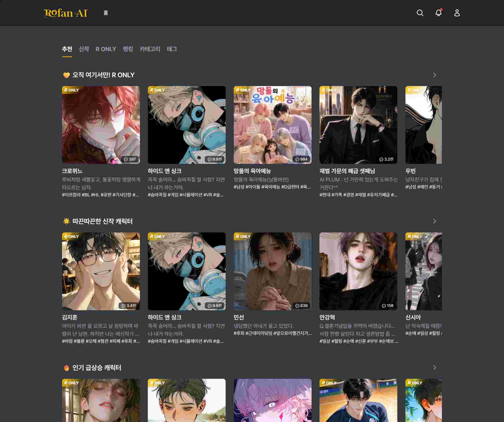Click the 민선 title link
Viewport: 504px width, 422px height.
click(239, 317)
